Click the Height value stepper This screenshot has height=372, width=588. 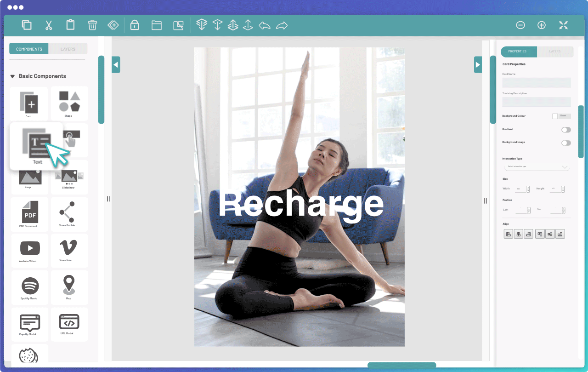pos(563,189)
